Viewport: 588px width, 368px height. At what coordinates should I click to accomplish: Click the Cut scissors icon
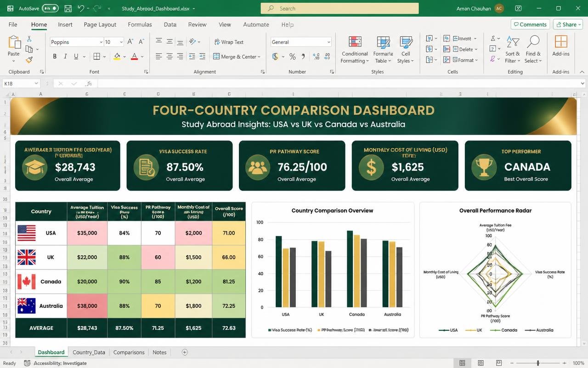pos(29,39)
